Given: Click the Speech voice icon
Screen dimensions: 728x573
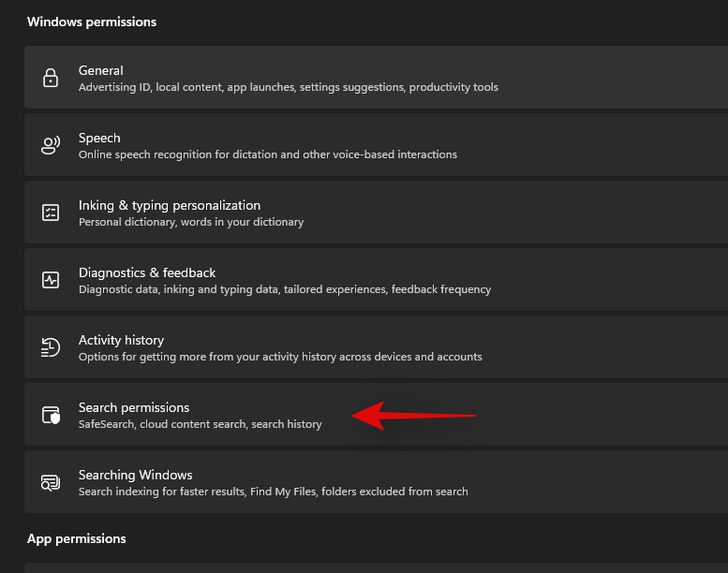Looking at the screenshot, I should tap(51, 145).
